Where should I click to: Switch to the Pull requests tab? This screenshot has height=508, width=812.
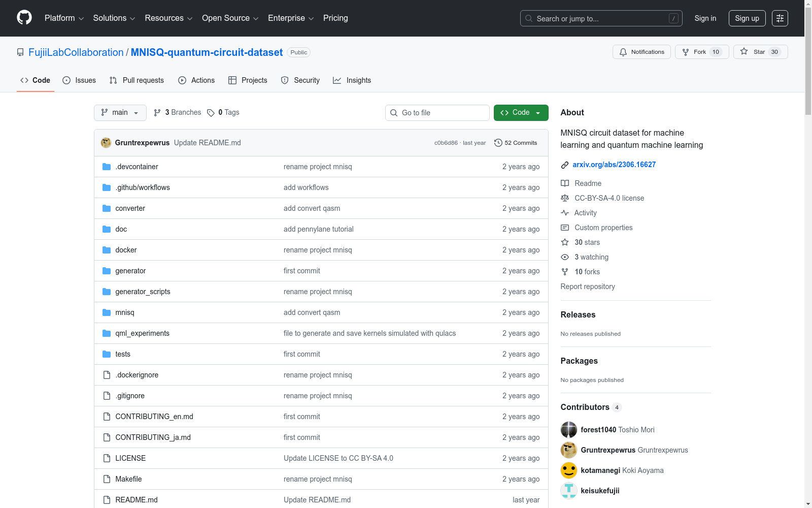137,80
